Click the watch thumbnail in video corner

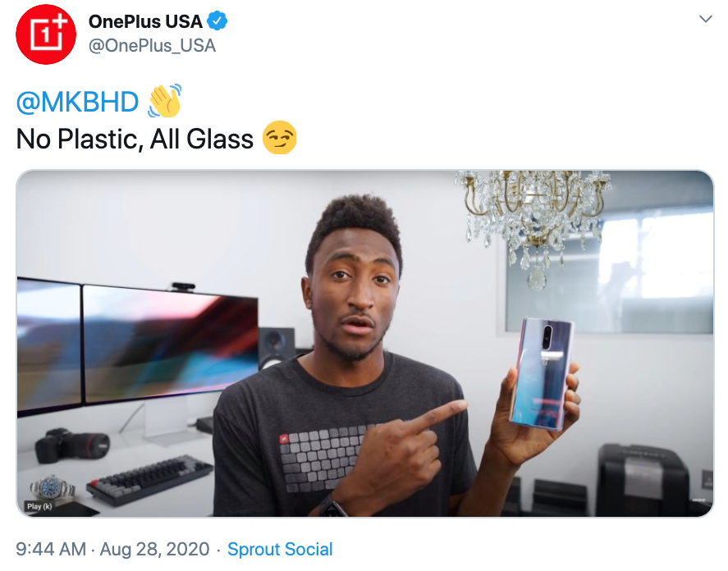point(53,487)
